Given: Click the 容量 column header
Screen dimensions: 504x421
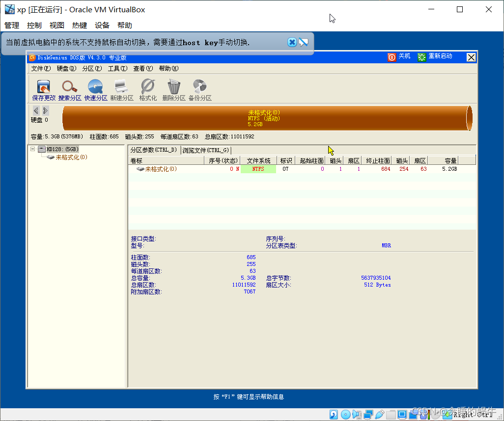Looking at the screenshot, I should [443, 160].
